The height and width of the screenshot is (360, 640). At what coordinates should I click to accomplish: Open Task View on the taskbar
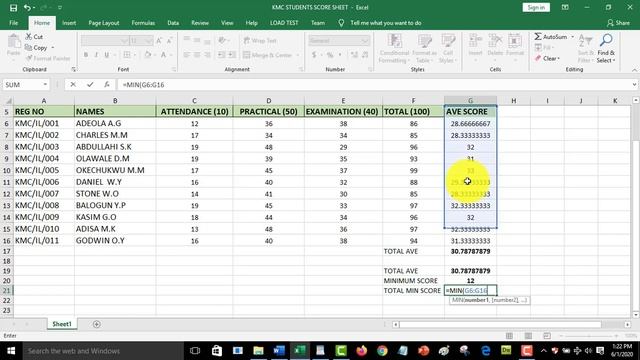(195, 351)
